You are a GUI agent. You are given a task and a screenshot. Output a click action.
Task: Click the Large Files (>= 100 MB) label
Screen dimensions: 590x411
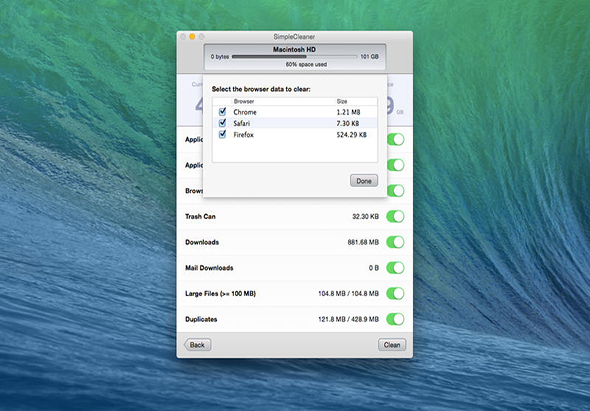pyautogui.click(x=220, y=294)
